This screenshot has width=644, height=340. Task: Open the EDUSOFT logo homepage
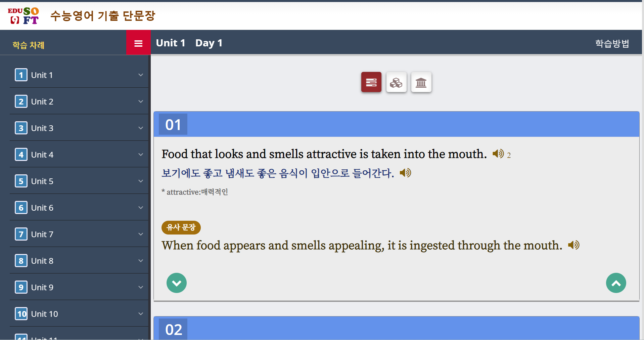pyautogui.click(x=24, y=15)
